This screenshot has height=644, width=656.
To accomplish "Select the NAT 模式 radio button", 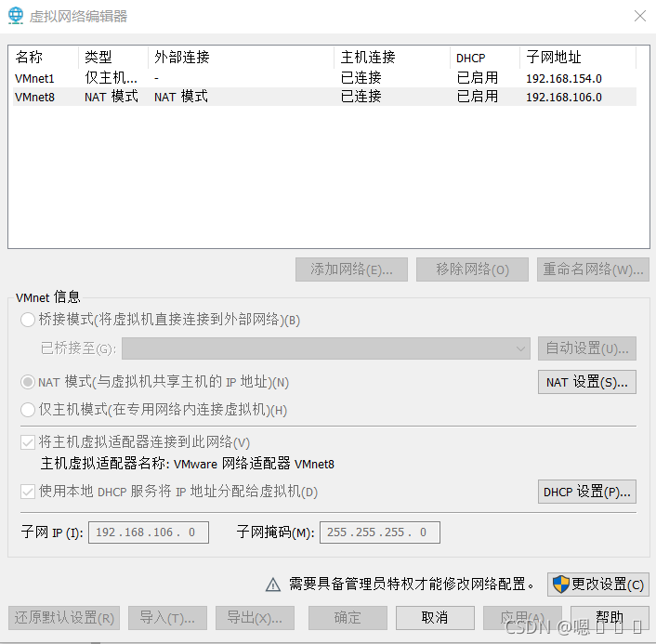I will [28, 382].
